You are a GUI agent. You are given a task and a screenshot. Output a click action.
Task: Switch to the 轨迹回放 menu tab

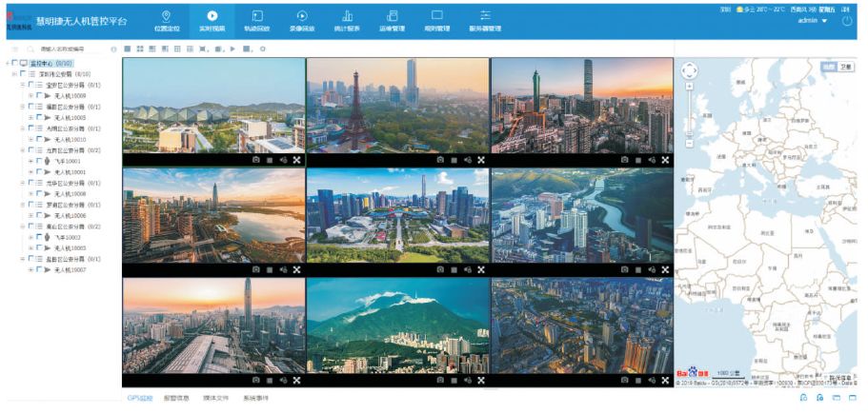tap(257, 21)
